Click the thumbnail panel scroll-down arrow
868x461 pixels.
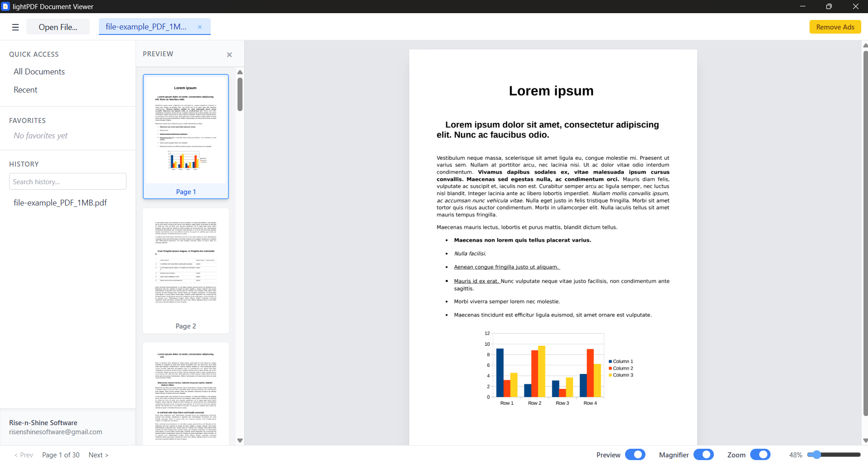240,440
